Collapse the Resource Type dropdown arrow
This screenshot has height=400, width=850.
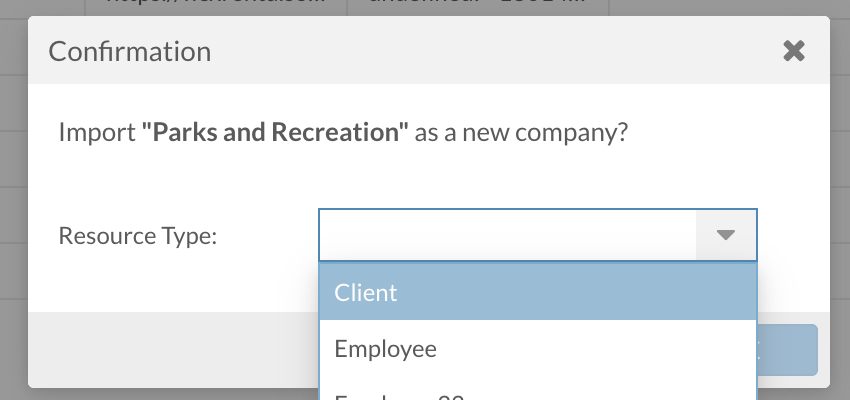[726, 235]
